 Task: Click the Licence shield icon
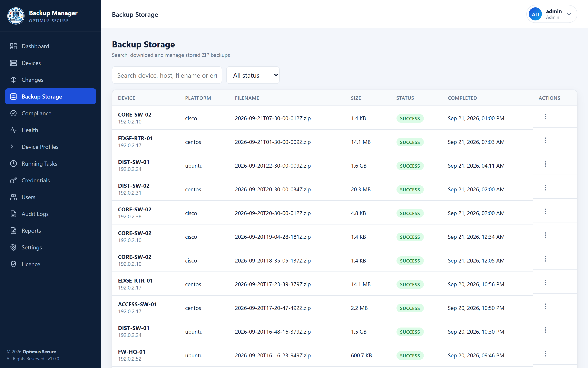tap(13, 264)
